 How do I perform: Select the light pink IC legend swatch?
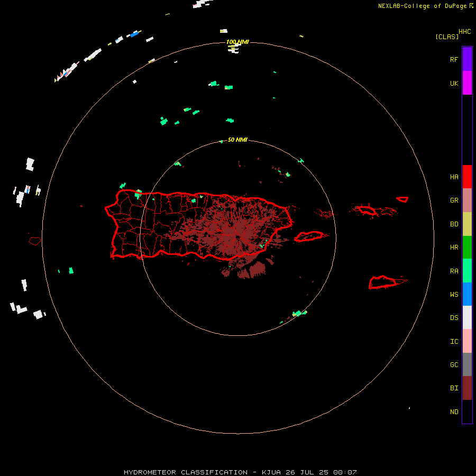point(467,341)
